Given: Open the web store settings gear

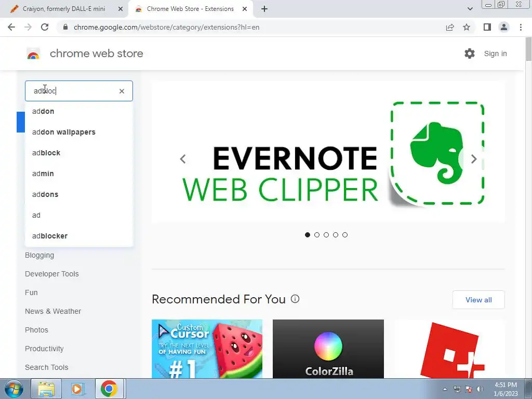Looking at the screenshot, I should point(470,54).
